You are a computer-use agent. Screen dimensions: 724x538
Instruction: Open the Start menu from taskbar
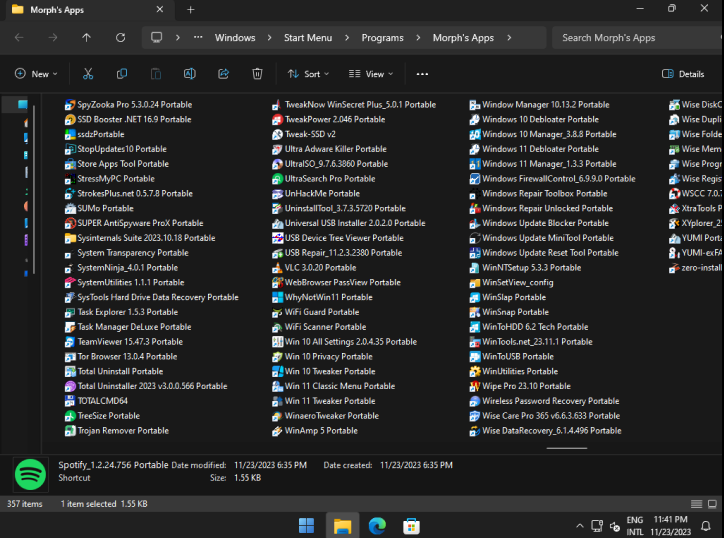click(306, 526)
